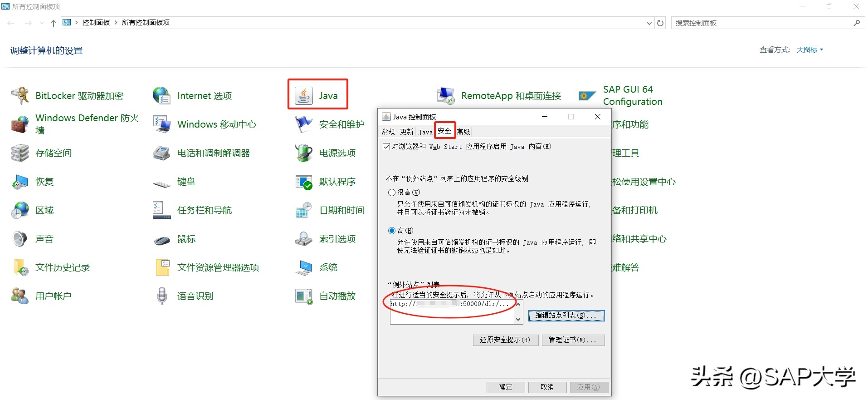Open Windows Defender firewall icon
This screenshot has height=400, width=868.
pos(20,124)
